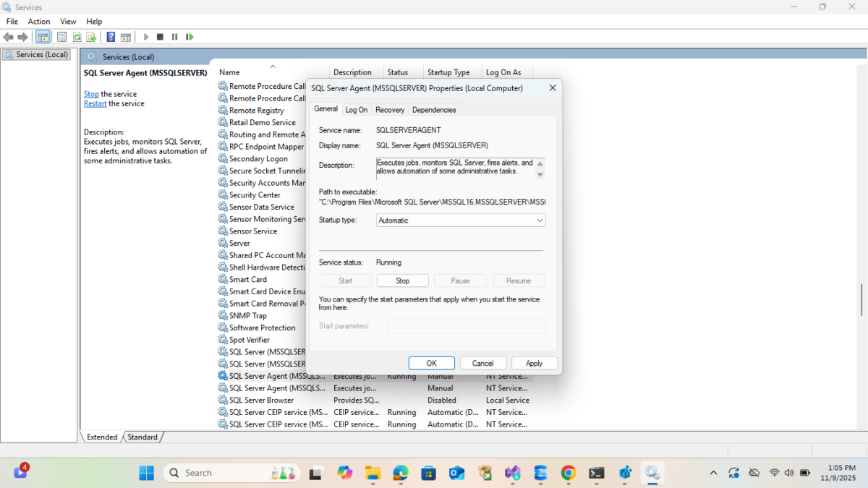Sort by the Startup Type column header

(448, 72)
